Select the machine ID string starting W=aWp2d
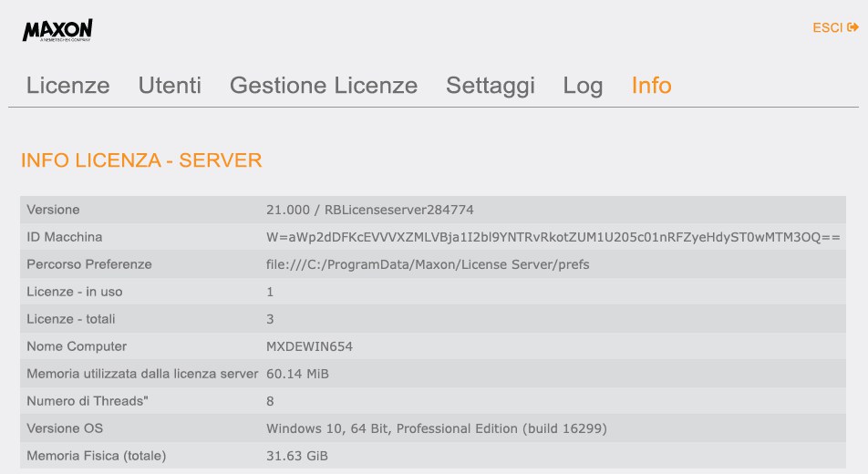This screenshot has height=474, width=868. click(x=553, y=237)
